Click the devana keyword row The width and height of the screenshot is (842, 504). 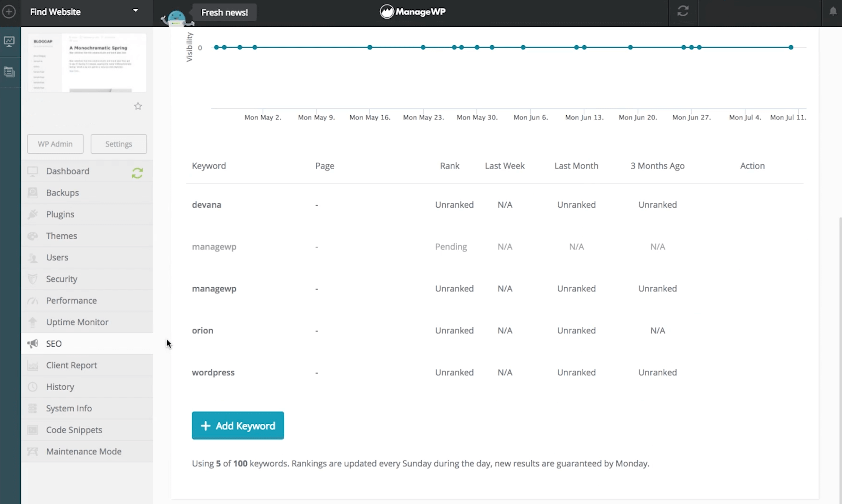[206, 205]
